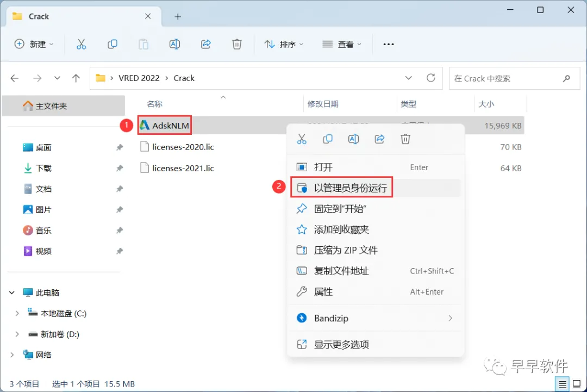Click the Copy icon in the toolbar
Image resolution: width=587 pixels, height=392 pixels.
pos(113,44)
